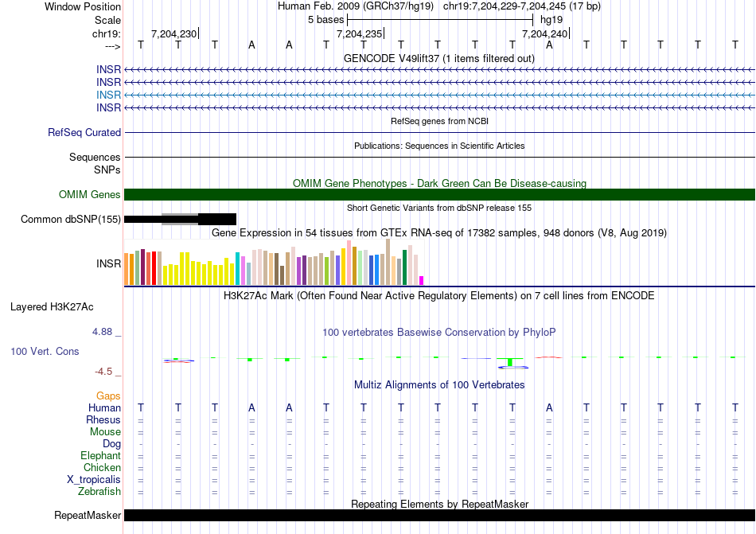Select the Common dbSNP(155) track label
The width and height of the screenshot is (756, 534).
[71, 220]
